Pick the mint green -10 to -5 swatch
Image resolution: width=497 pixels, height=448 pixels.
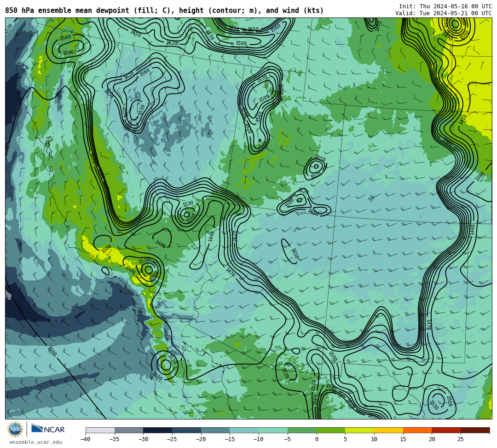273,430
